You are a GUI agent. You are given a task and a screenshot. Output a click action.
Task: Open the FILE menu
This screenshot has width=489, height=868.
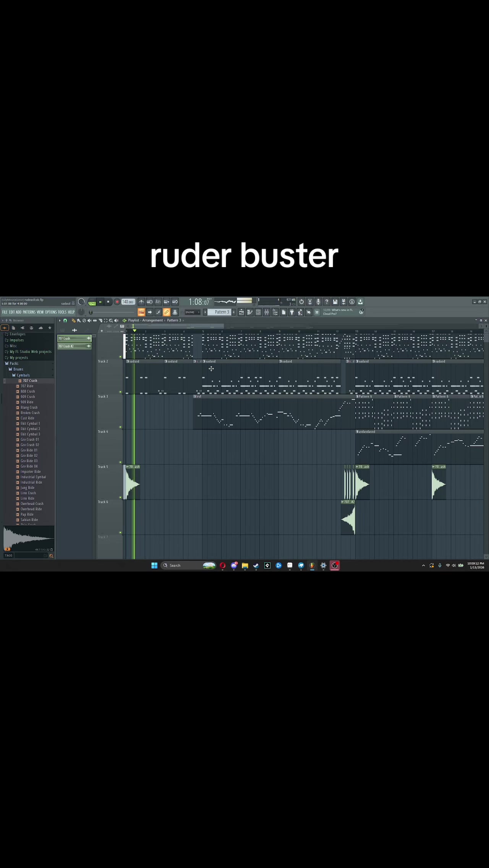tap(5, 312)
